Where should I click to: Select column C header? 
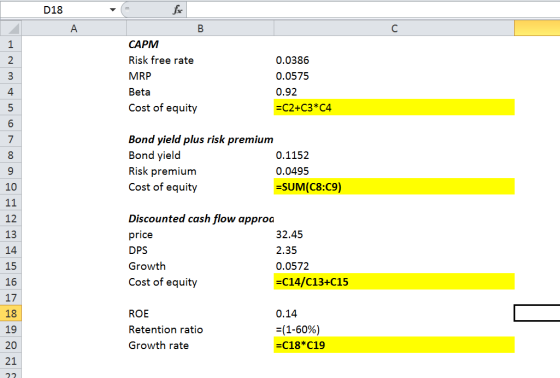394,28
